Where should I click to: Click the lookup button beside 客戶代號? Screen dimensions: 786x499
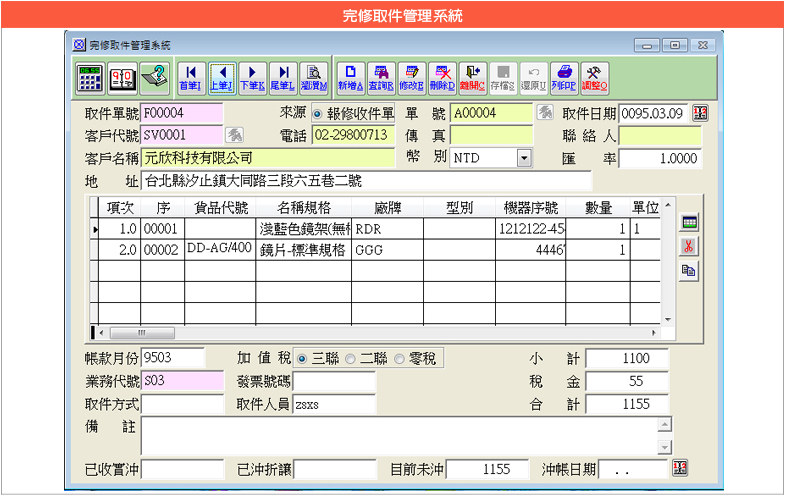point(235,135)
